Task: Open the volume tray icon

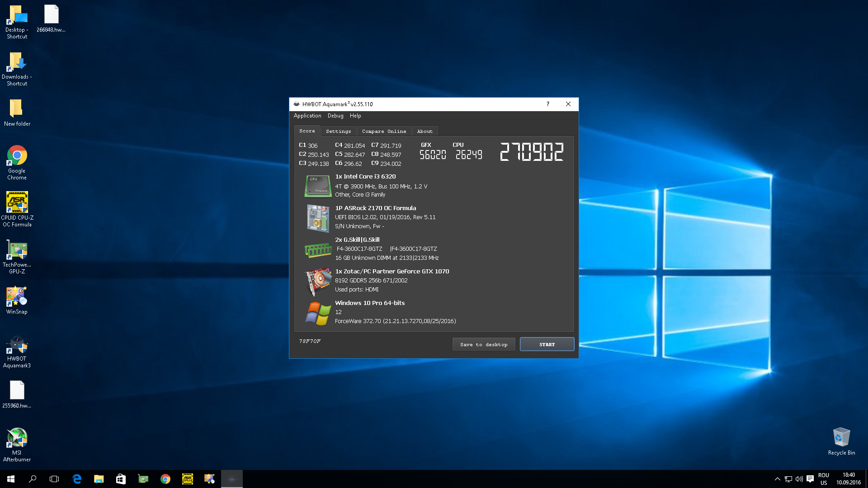Action: pyautogui.click(x=799, y=479)
